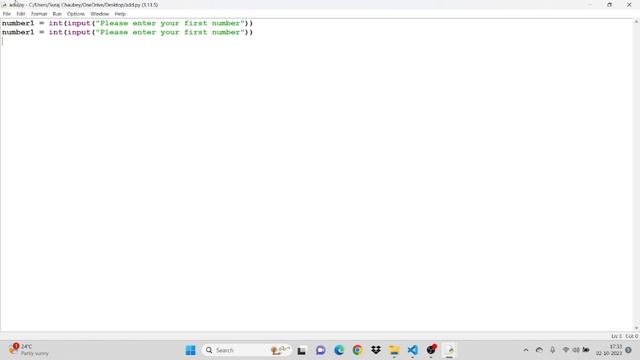Open the weather widget showing 24°C
Viewport: 640px width, 360px height.
pyautogui.click(x=28, y=350)
